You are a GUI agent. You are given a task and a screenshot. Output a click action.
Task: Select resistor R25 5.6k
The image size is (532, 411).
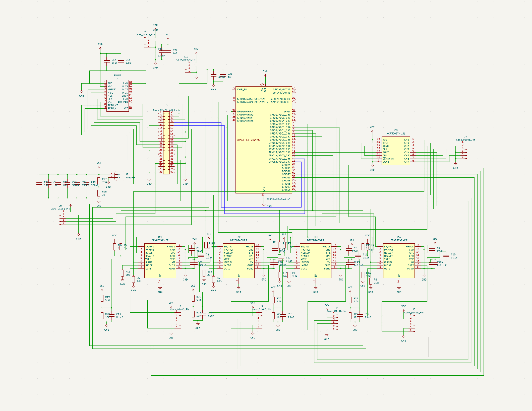coord(350,300)
